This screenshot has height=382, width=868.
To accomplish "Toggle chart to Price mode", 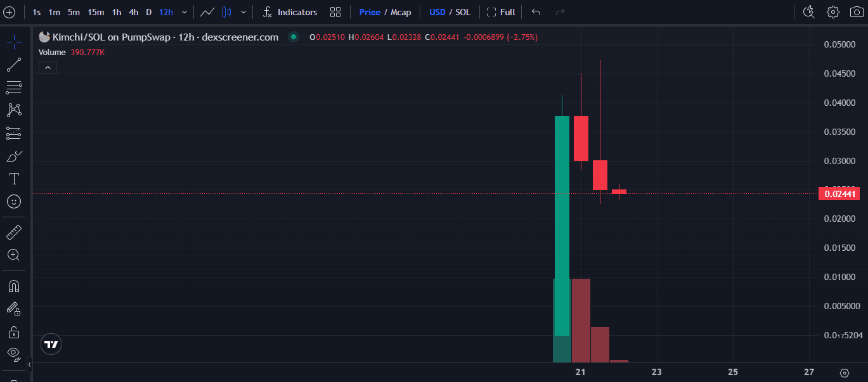I will pyautogui.click(x=370, y=12).
